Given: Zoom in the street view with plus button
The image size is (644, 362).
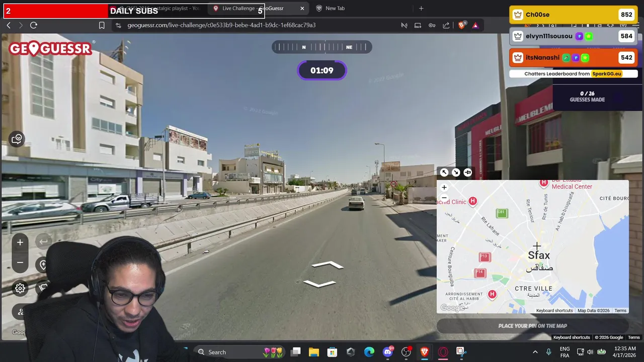Looking at the screenshot, I should pyautogui.click(x=20, y=242).
